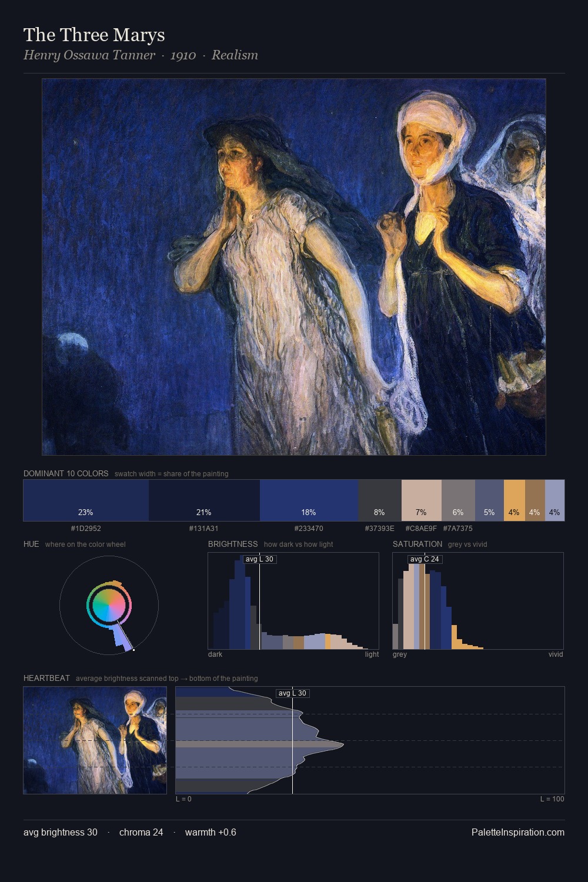Click 'warmth +0.6' in the footer
588x882 pixels.
coord(211,833)
